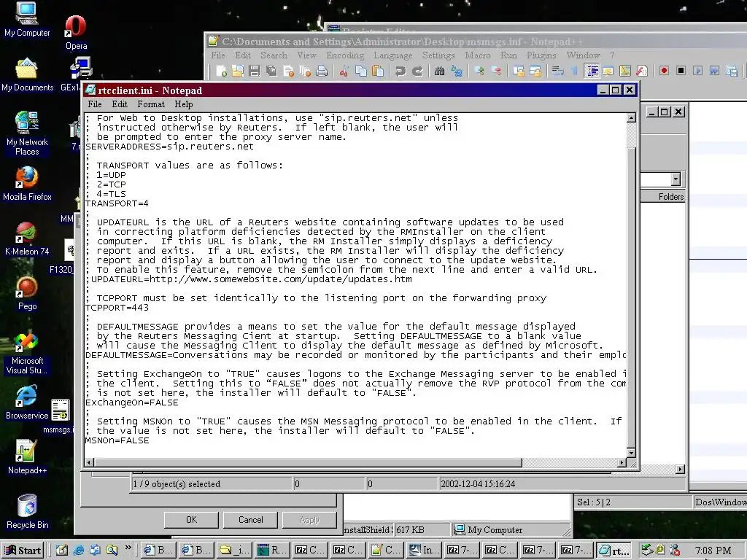
Task: Click the Save recorded macro icon
Action: [x=732, y=71]
